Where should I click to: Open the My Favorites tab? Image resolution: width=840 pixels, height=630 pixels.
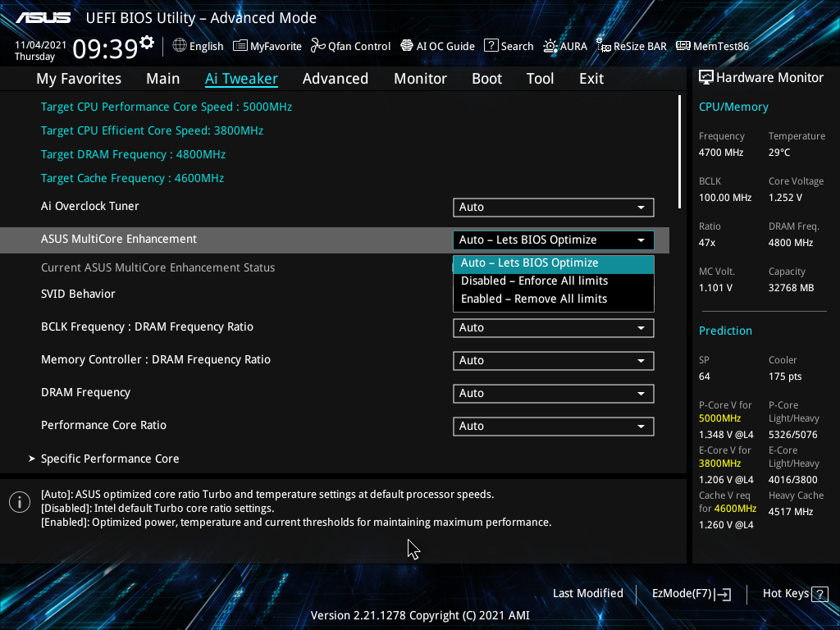click(x=79, y=79)
